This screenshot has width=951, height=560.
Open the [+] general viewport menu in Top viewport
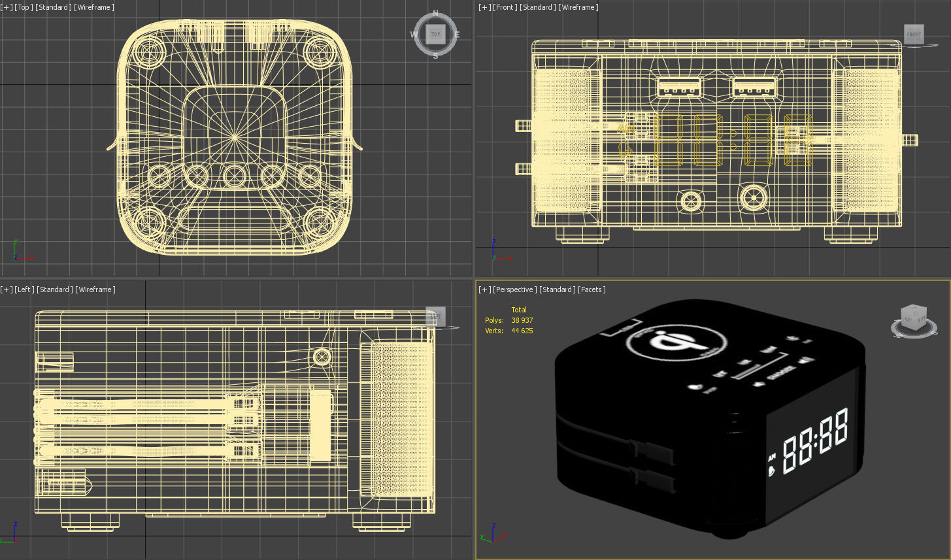pyautogui.click(x=7, y=7)
